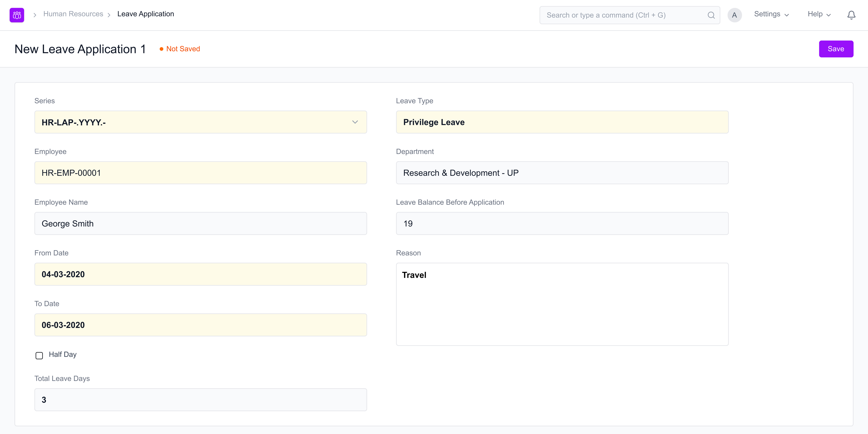
Task: Click the From Date label
Action: [51, 253]
